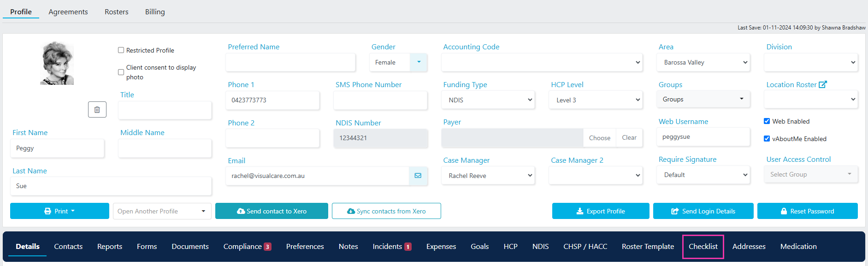Screen dimensions: 868x266
Task: Tick Client consent to display photo
Action: click(x=121, y=72)
